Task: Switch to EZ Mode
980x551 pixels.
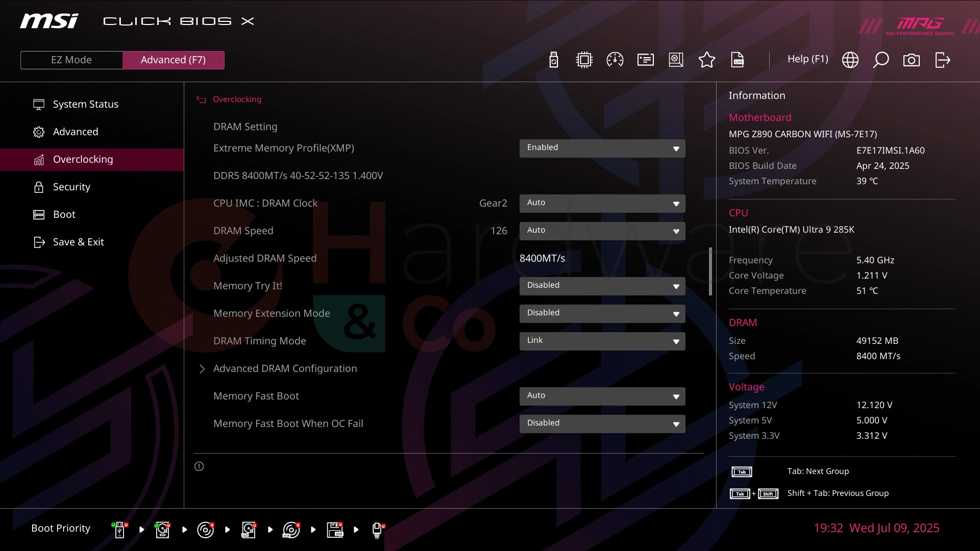Action: click(71, 60)
